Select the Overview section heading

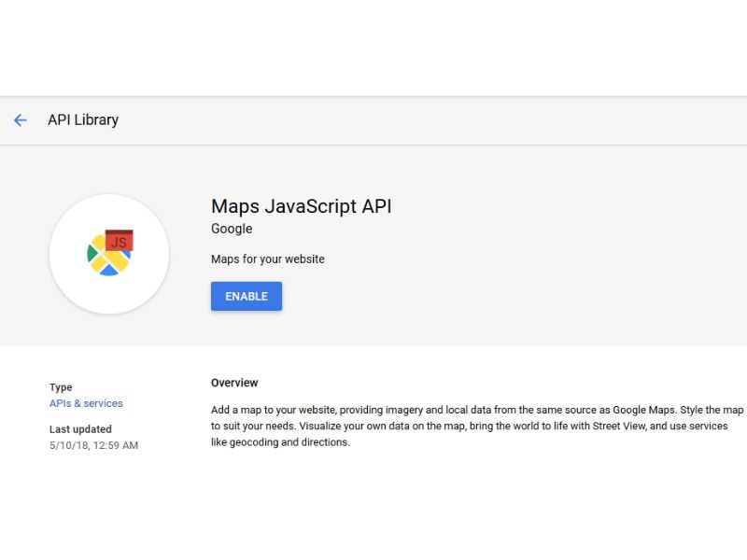coord(234,383)
